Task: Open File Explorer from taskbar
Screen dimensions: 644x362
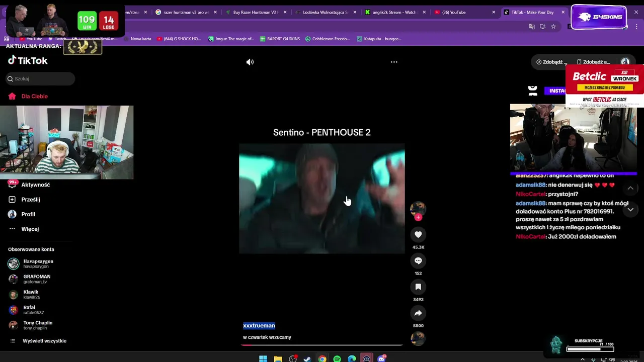Action: pos(278,358)
